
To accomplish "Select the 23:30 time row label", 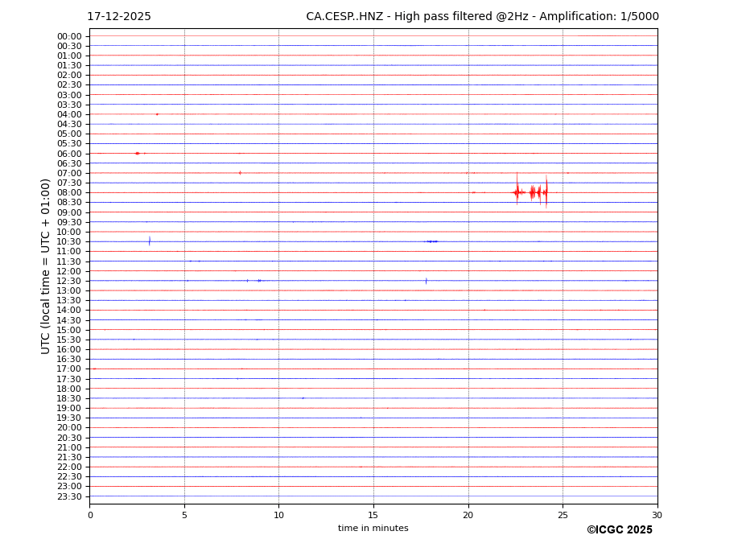I will 68,496.
